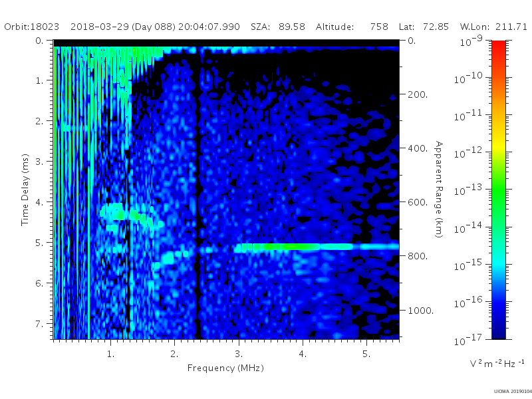Click the 10^-14 colorbar label
The image size is (532, 399).
468,227
